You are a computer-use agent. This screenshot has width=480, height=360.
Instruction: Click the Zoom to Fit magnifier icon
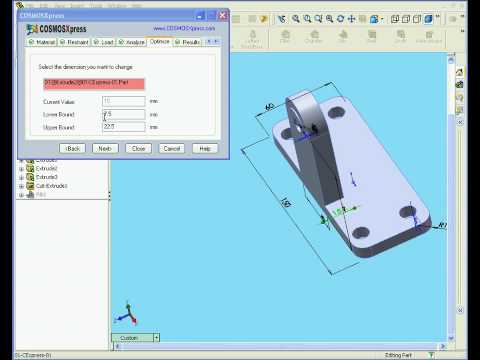(x=296, y=19)
